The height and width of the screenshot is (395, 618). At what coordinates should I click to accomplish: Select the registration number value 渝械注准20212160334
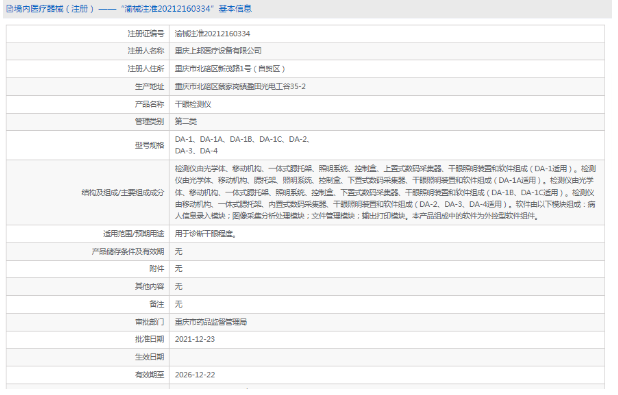tap(212, 34)
